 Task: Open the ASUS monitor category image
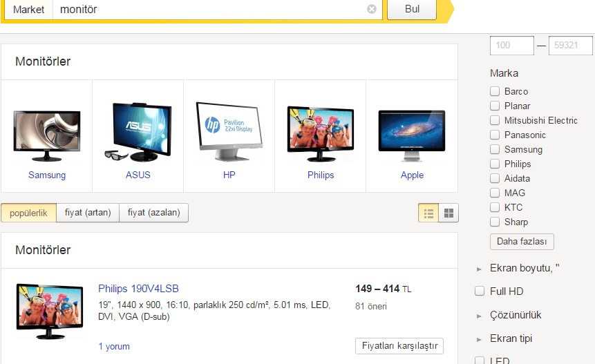coord(138,132)
